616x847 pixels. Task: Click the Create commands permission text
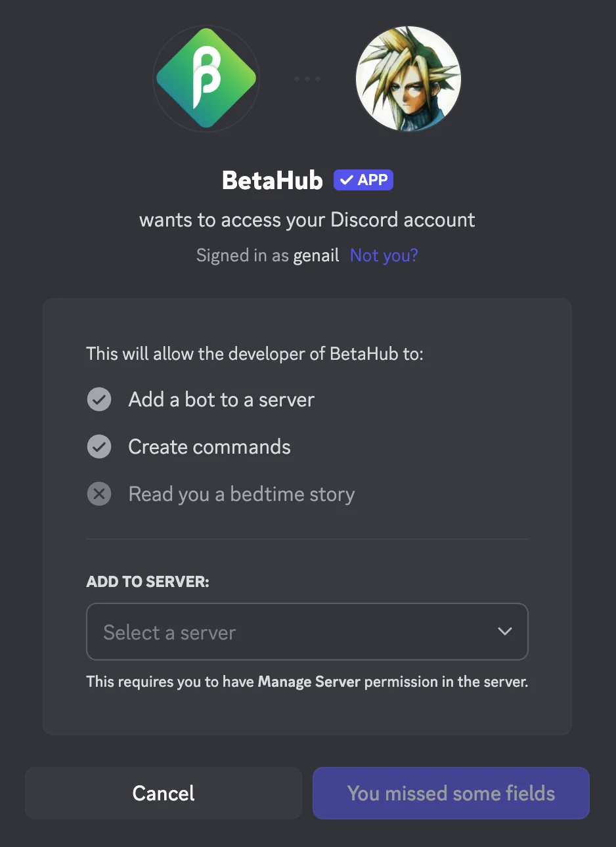[209, 446]
